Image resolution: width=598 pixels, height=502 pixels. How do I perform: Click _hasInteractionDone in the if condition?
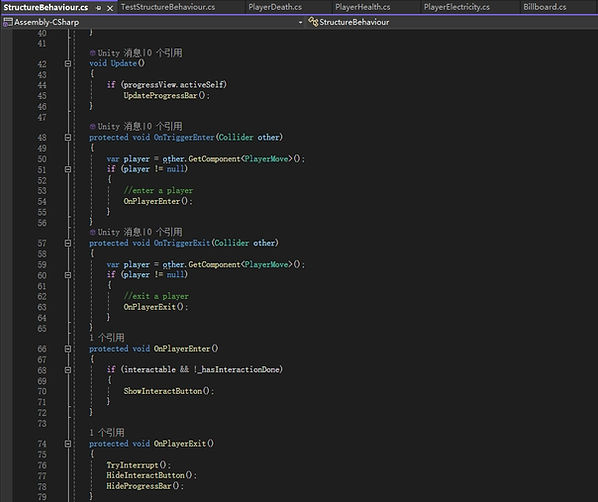[238, 369]
